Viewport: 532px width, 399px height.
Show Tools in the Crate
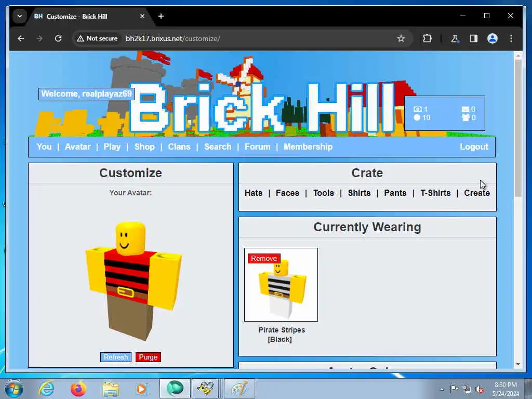tap(323, 193)
